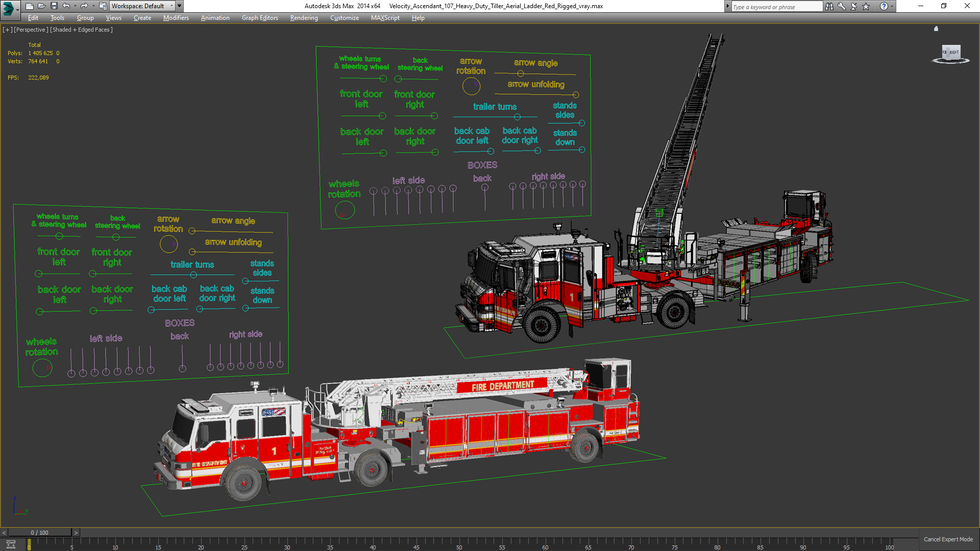The image size is (980, 551).
Task: Step to next frame with timeline arrow
Action: click(76, 533)
